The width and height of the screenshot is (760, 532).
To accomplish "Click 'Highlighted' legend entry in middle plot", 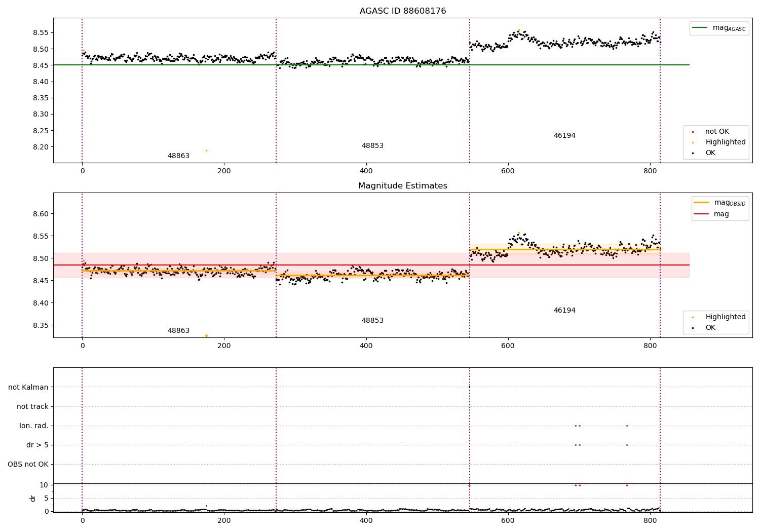I will [x=718, y=317].
